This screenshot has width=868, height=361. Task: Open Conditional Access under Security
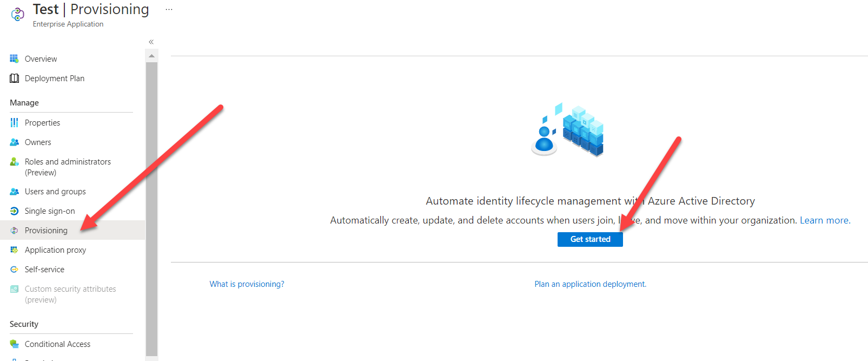click(57, 344)
